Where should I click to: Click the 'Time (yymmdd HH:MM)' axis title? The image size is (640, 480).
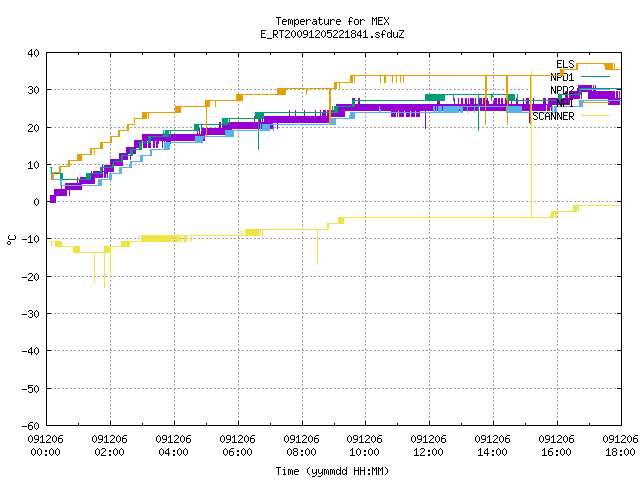tap(332, 471)
